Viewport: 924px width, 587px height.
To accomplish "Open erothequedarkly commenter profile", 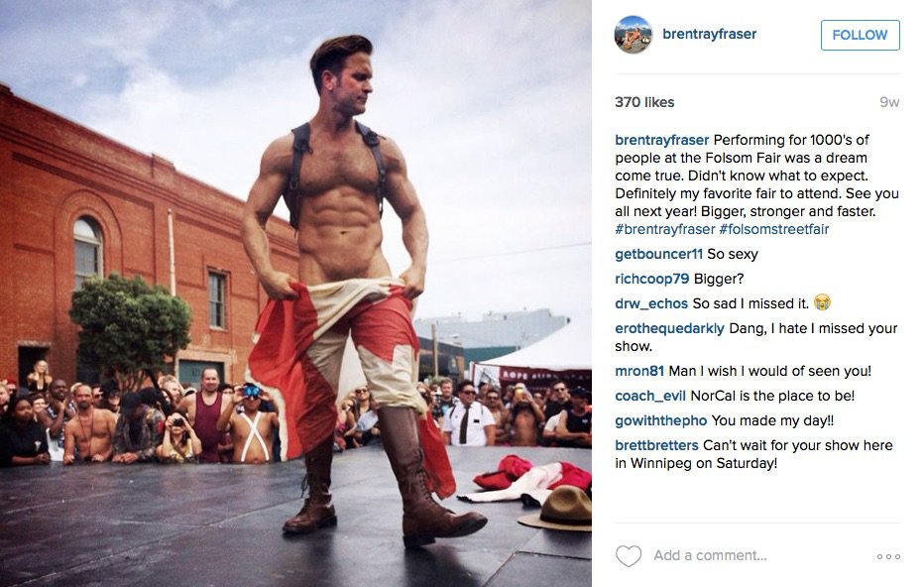I will click(669, 328).
